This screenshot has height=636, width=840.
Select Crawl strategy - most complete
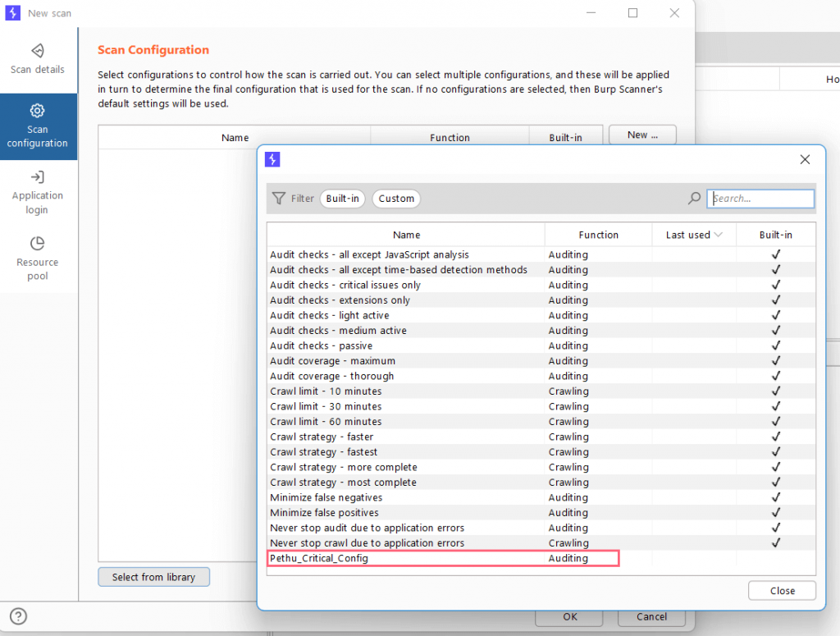pyautogui.click(x=541, y=483)
